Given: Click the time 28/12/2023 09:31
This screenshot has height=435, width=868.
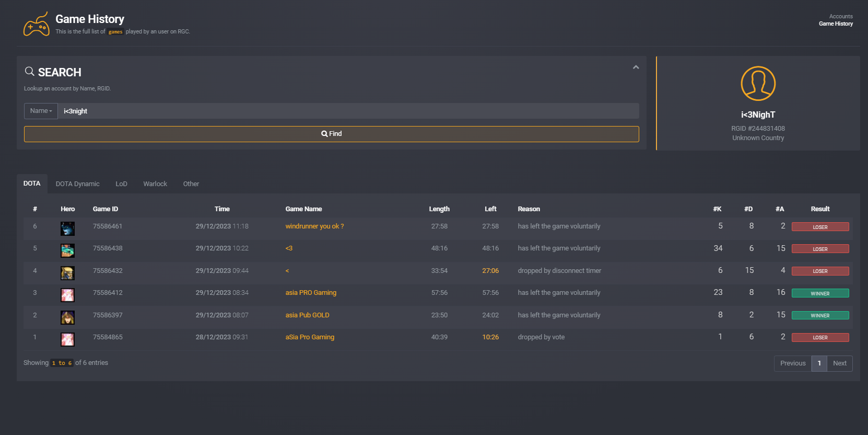Looking at the screenshot, I should click(222, 337).
